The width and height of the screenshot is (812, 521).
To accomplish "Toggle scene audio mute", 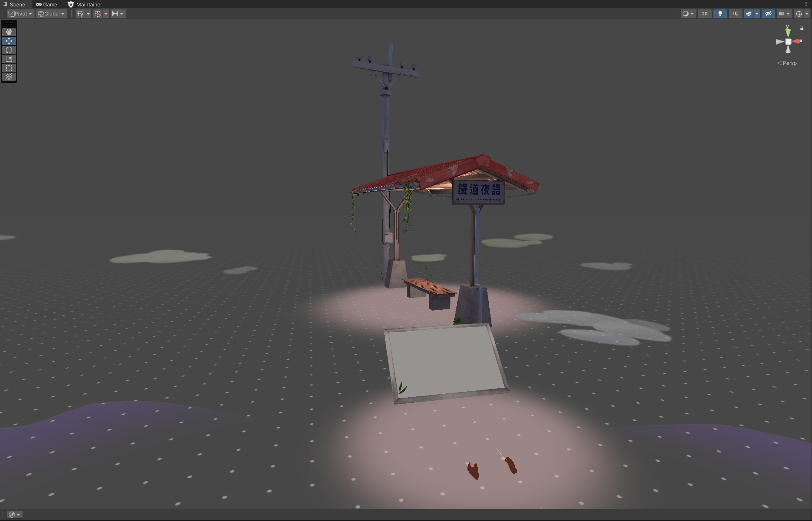I will coord(736,14).
